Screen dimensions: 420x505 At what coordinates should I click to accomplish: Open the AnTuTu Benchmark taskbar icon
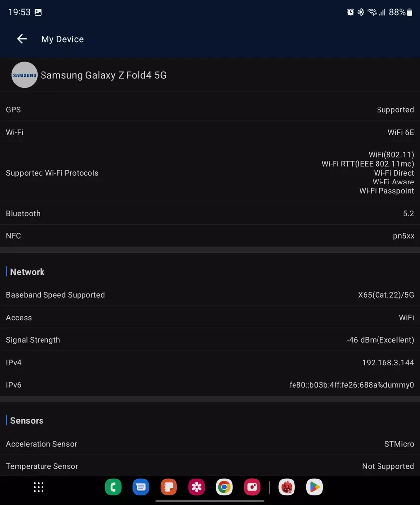click(287, 487)
